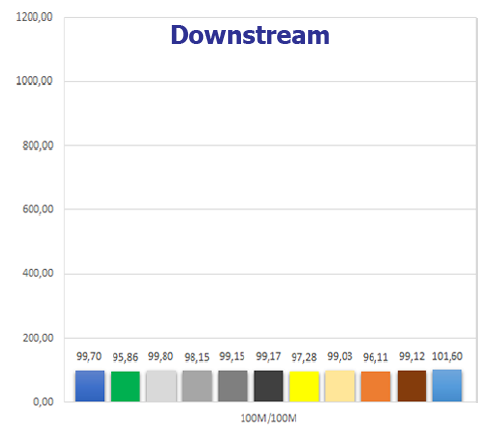This screenshot has height=431, width=499.
Task: Click the data label 101,60
Action: 447,356
